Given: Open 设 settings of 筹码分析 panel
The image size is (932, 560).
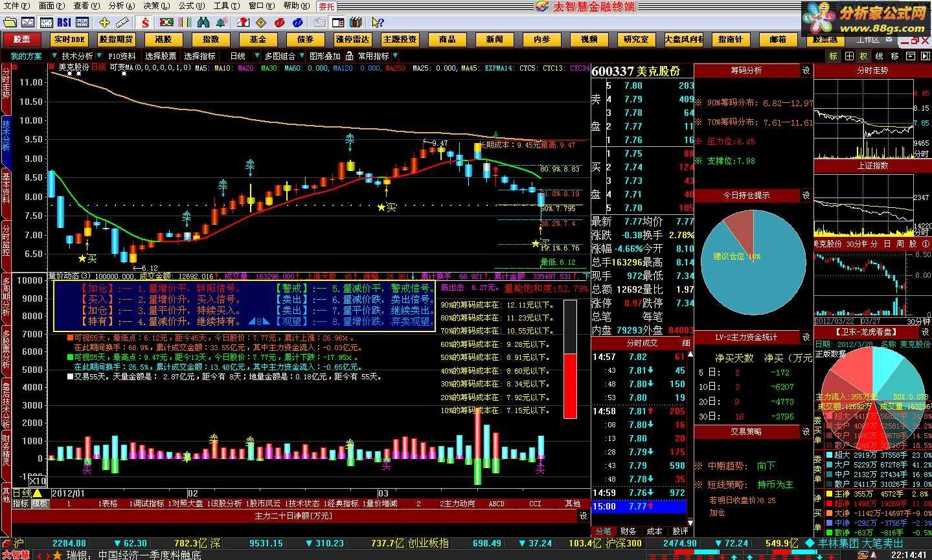Looking at the screenshot, I should (x=806, y=70).
